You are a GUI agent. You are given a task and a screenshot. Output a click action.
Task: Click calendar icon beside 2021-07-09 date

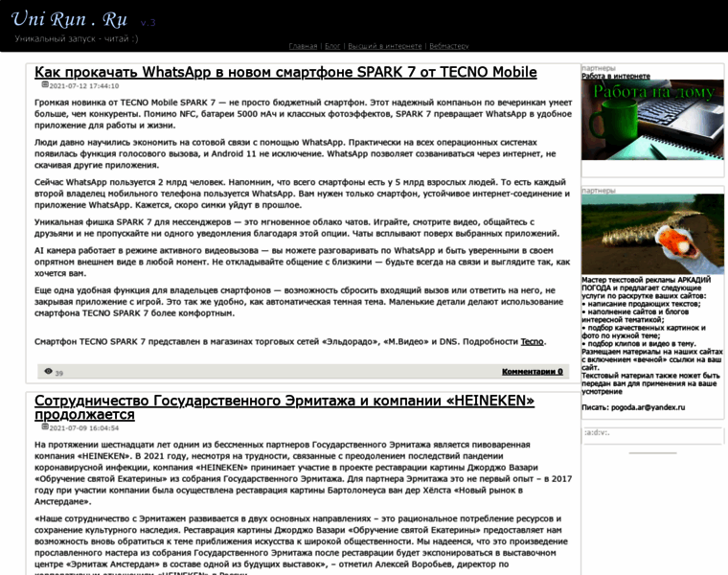(45, 426)
